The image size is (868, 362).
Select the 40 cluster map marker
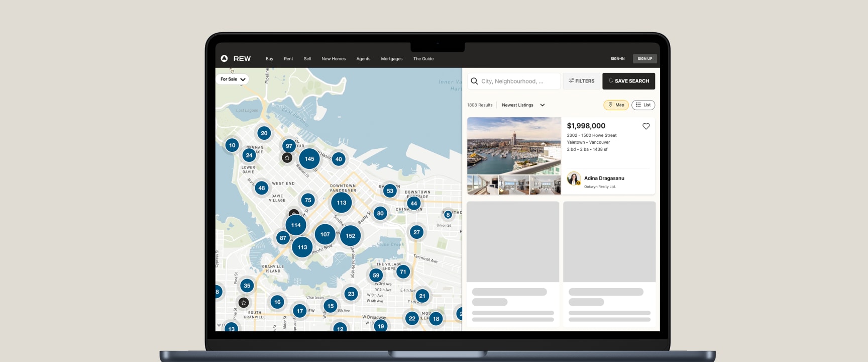click(339, 159)
